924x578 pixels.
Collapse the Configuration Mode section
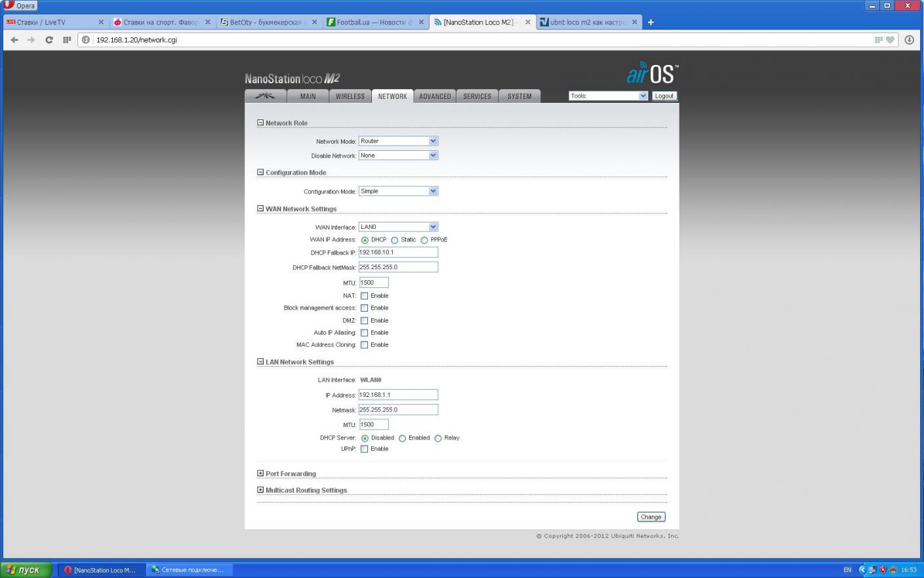pos(260,173)
